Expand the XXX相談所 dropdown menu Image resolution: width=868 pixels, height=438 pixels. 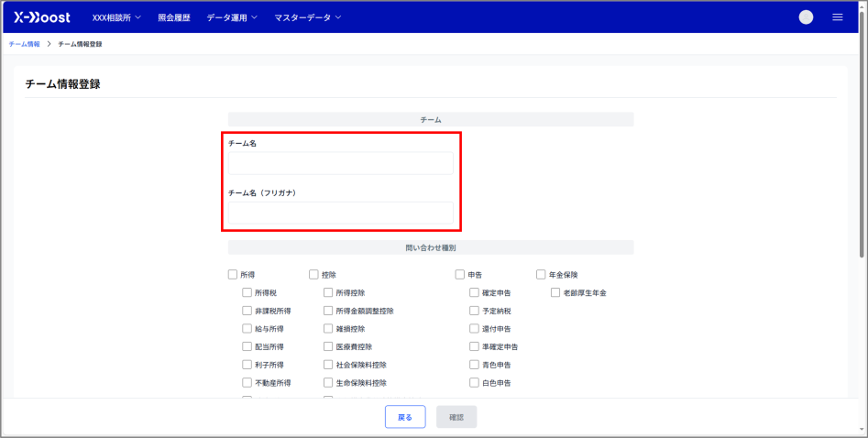point(116,17)
